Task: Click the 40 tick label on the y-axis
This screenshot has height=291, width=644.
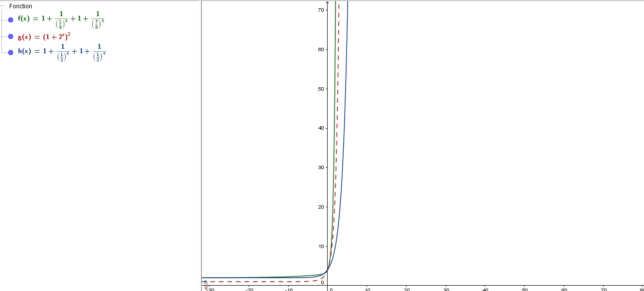Action: point(321,128)
